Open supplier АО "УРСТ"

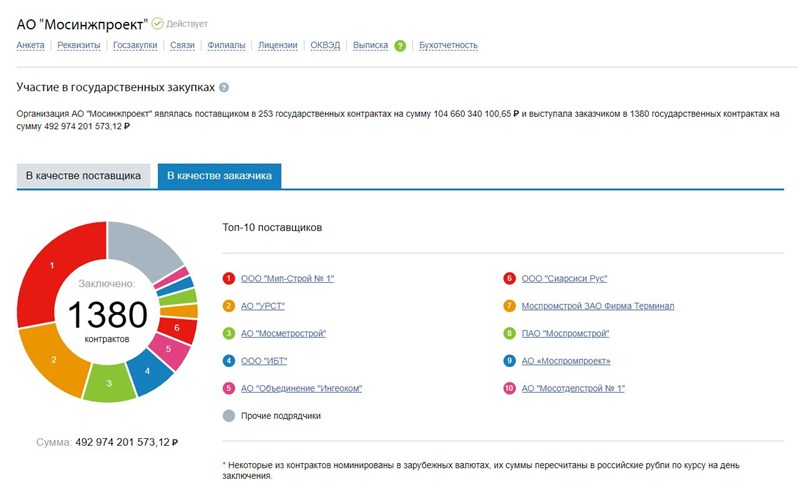click(263, 306)
